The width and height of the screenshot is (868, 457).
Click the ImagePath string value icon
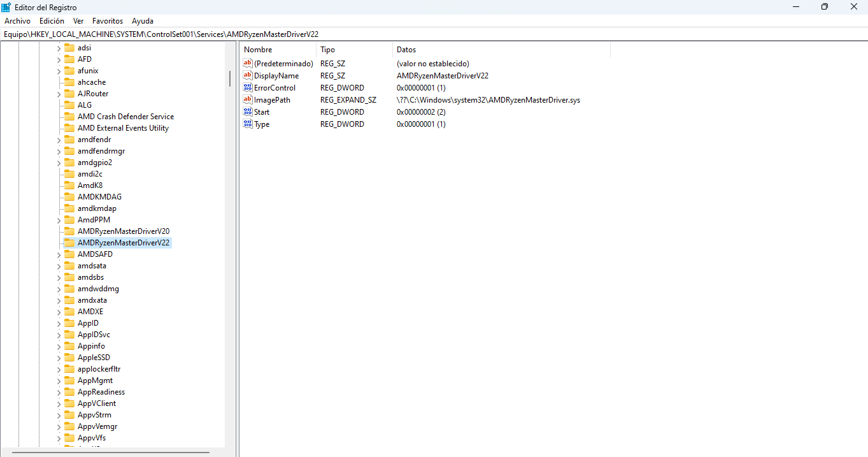point(248,100)
